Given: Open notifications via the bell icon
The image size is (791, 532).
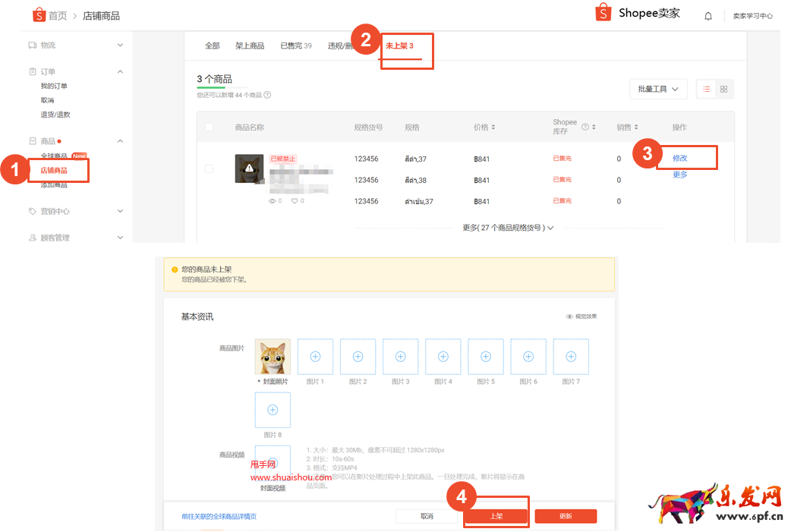Looking at the screenshot, I should coord(708,15).
